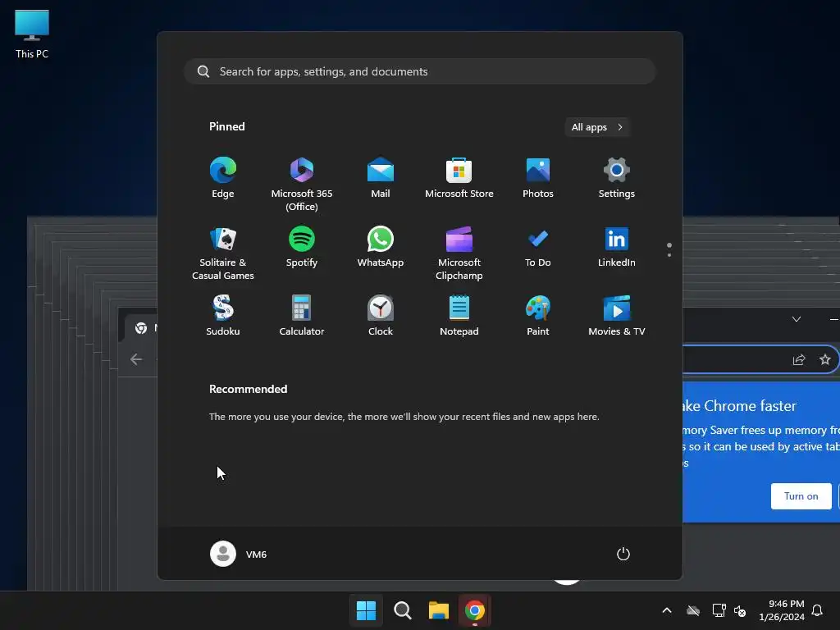Click the Start menu search field
Image resolution: width=840 pixels, height=630 pixels.
420,71
